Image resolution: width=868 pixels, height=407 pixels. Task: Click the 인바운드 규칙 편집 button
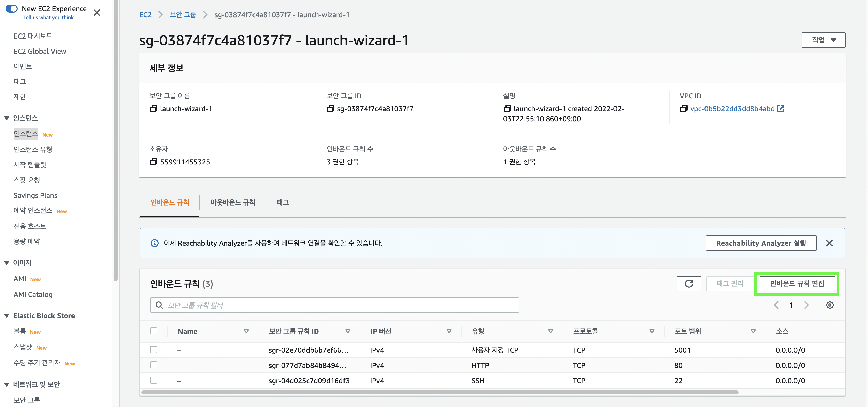coord(797,284)
